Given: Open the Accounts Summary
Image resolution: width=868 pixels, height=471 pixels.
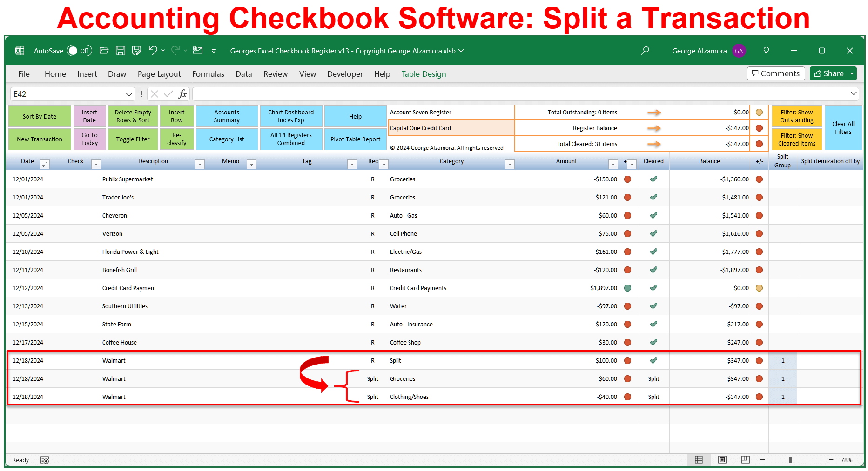Looking at the screenshot, I should [227, 116].
